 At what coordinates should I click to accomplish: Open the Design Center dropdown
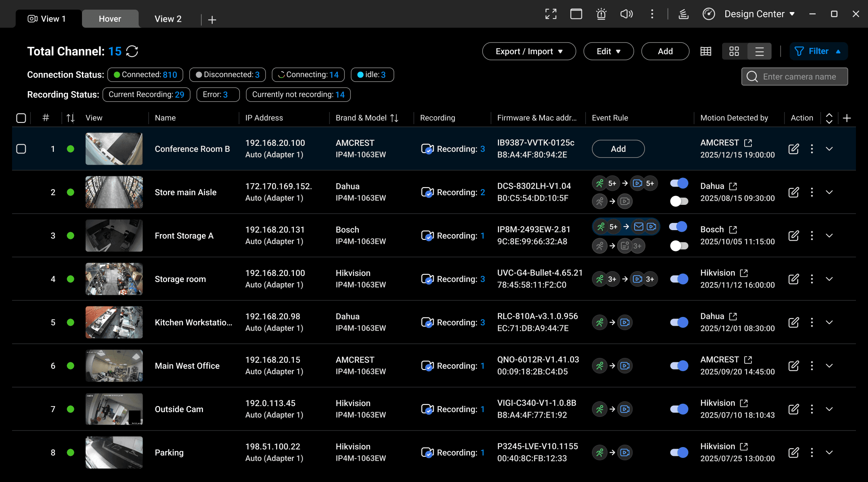759,14
